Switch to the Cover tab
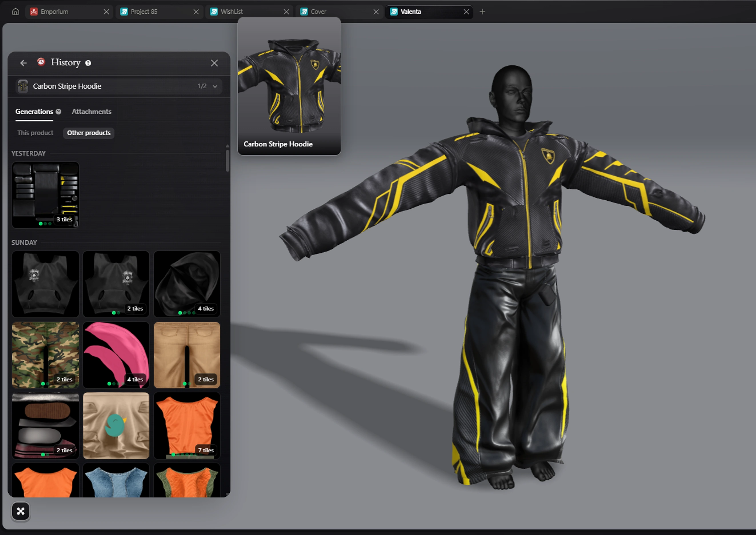756x535 pixels. click(x=339, y=12)
